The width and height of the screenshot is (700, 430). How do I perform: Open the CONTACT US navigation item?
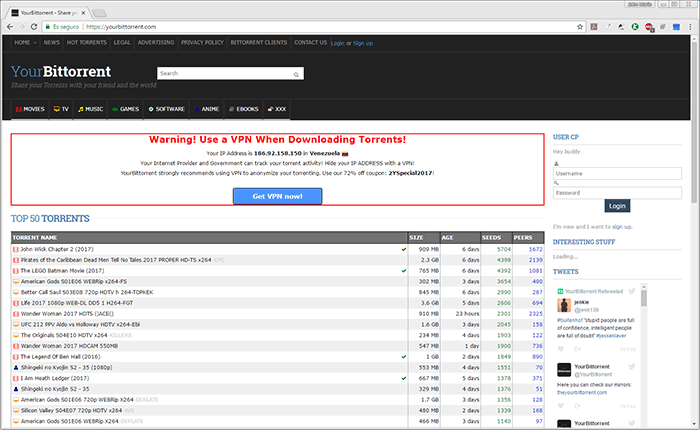(x=310, y=42)
